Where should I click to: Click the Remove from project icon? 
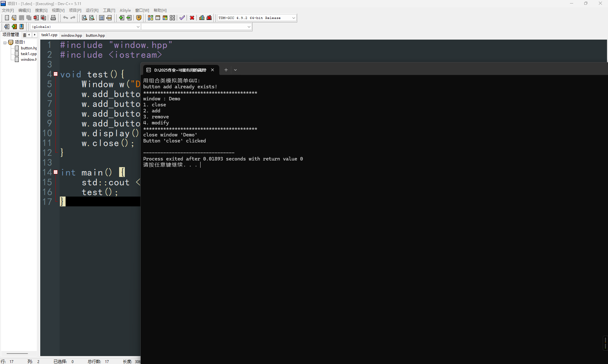coord(129,18)
